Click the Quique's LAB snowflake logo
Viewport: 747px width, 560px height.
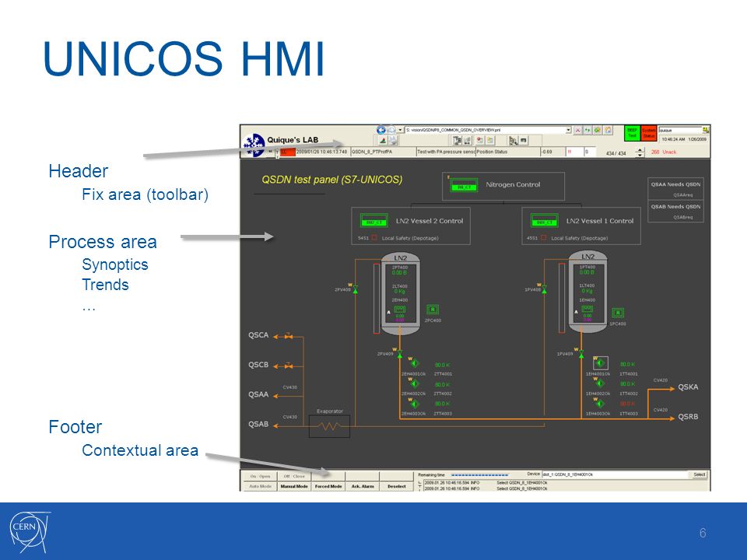tap(254, 145)
